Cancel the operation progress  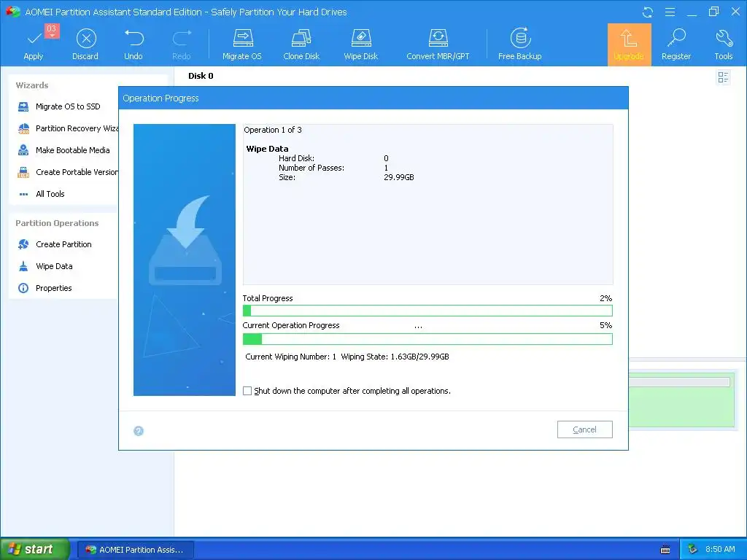(584, 429)
